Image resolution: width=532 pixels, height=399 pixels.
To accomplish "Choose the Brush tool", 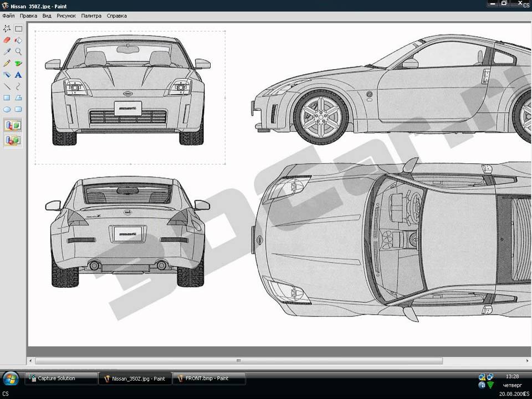I will 18,63.
